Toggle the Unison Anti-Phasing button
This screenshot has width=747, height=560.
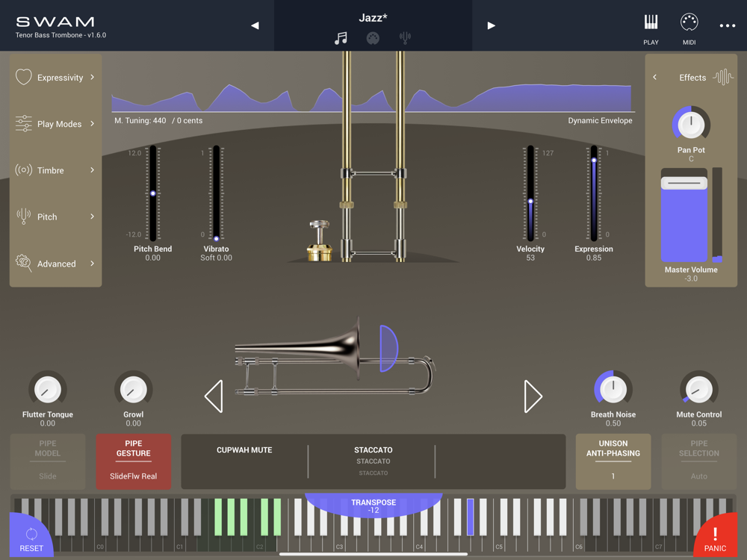[x=613, y=461]
